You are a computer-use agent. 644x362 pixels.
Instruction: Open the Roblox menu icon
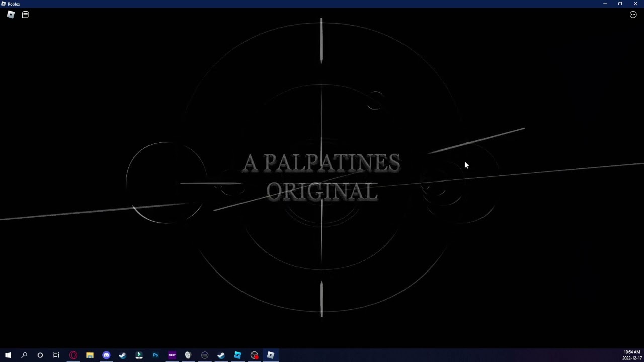click(11, 15)
